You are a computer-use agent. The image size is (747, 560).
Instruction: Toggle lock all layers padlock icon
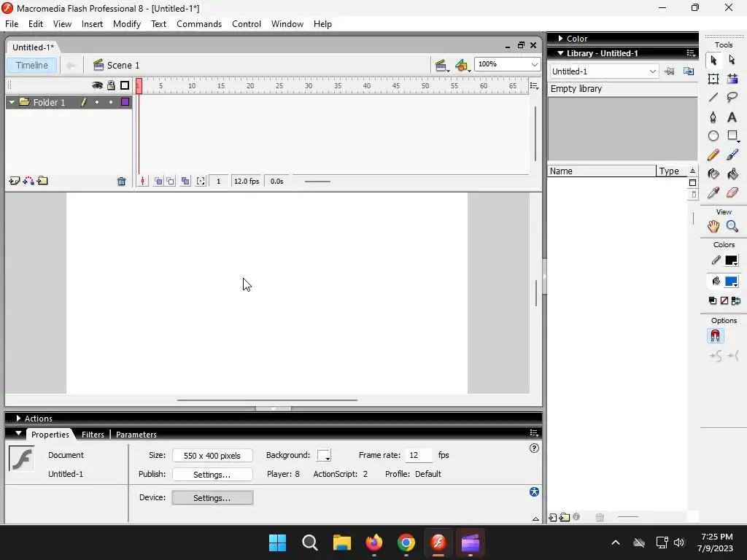pyautogui.click(x=111, y=85)
